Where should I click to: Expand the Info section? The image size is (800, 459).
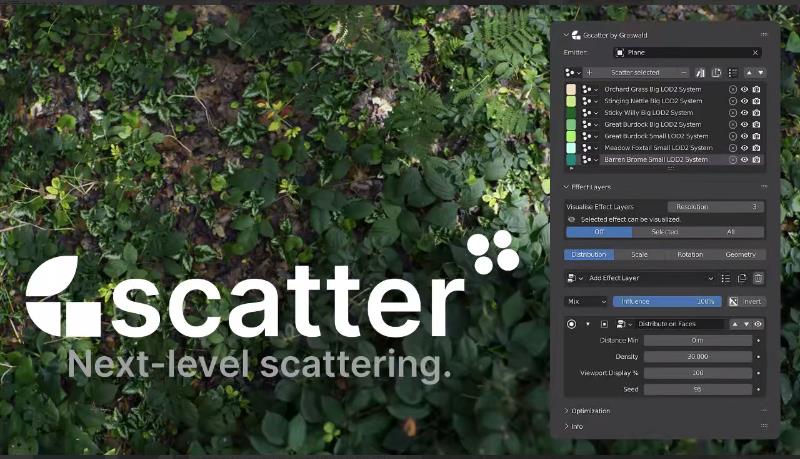pos(566,426)
